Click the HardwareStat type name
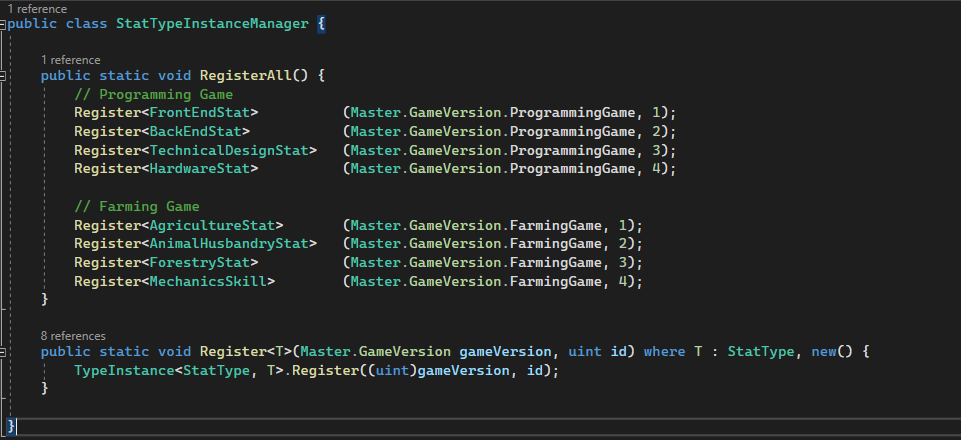The width and height of the screenshot is (961, 440). [x=200, y=169]
